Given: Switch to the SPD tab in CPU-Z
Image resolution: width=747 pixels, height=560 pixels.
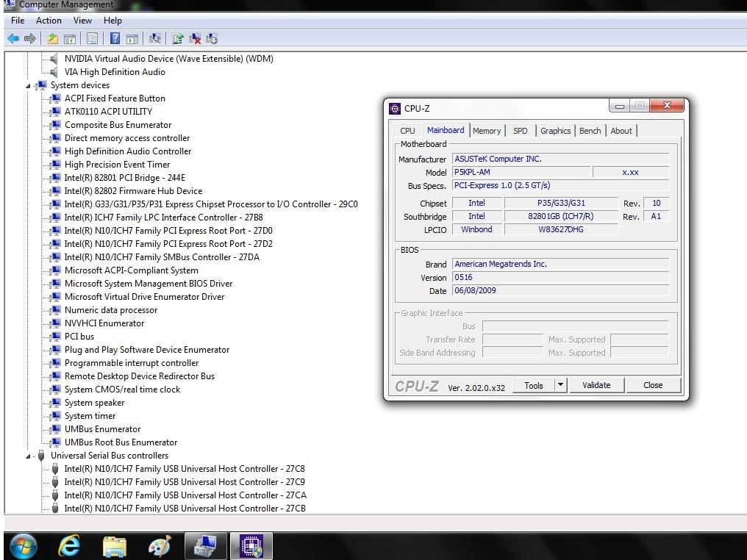Looking at the screenshot, I should point(521,131).
